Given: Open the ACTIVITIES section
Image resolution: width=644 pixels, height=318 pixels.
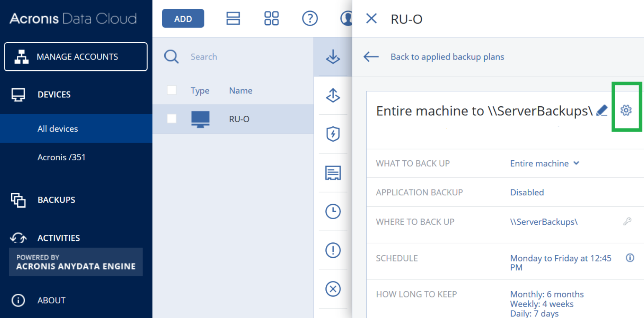Looking at the screenshot, I should (x=59, y=238).
